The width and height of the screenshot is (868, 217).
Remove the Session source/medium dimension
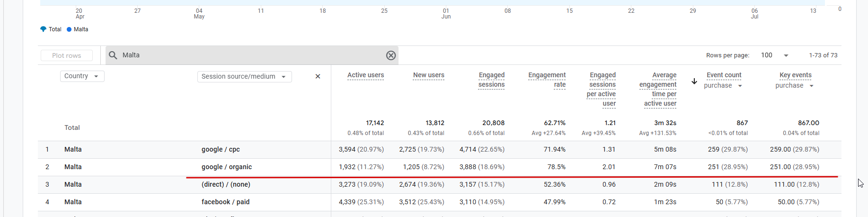click(x=318, y=76)
